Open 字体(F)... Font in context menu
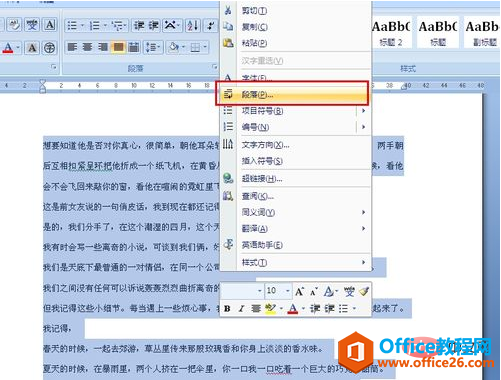The height and width of the screenshot is (380, 501). (295, 78)
